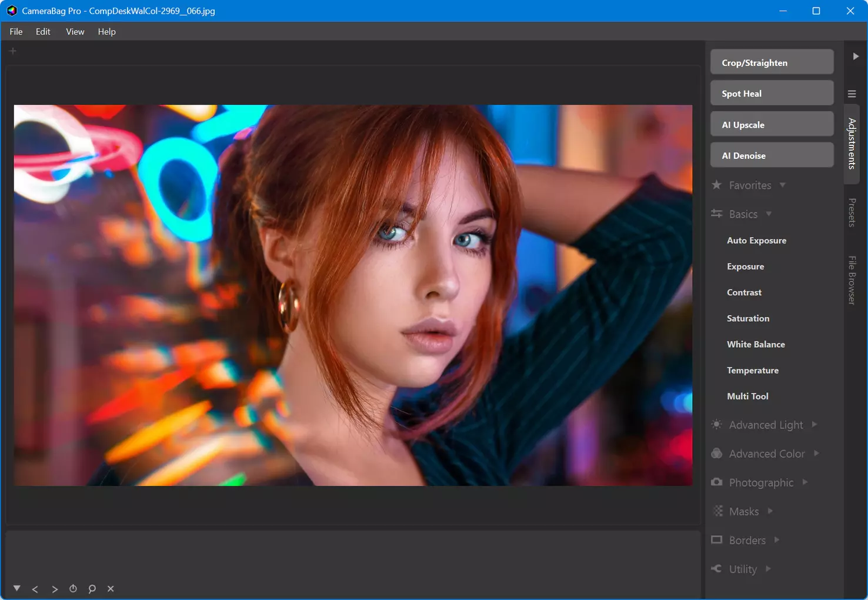Click the power reset icon in bottom toolbar
Image resolution: width=868 pixels, height=600 pixels.
pos(73,588)
